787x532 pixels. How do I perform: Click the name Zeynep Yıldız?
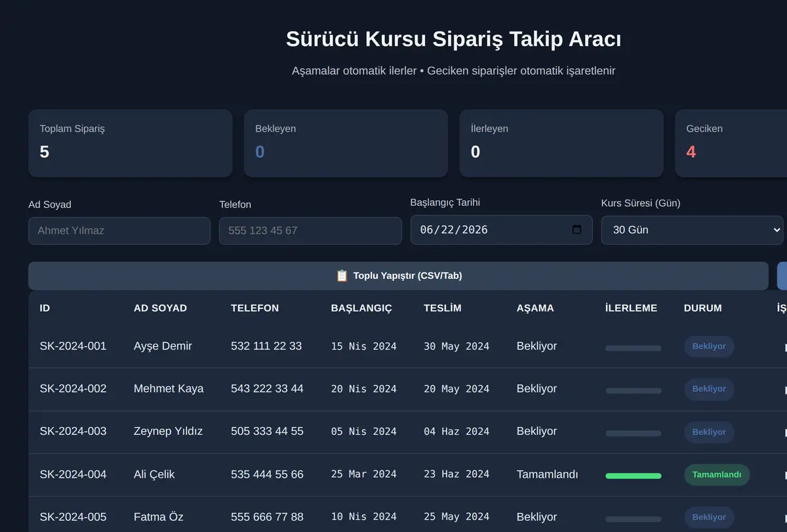click(x=168, y=431)
